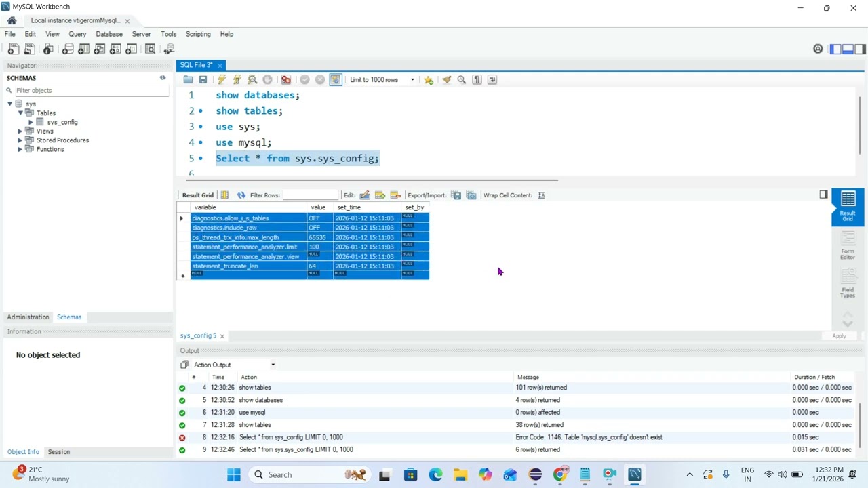Viewport: 868px width, 488px height.
Task: Execute the SQL script with lightning bolt
Action: click(222, 80)
